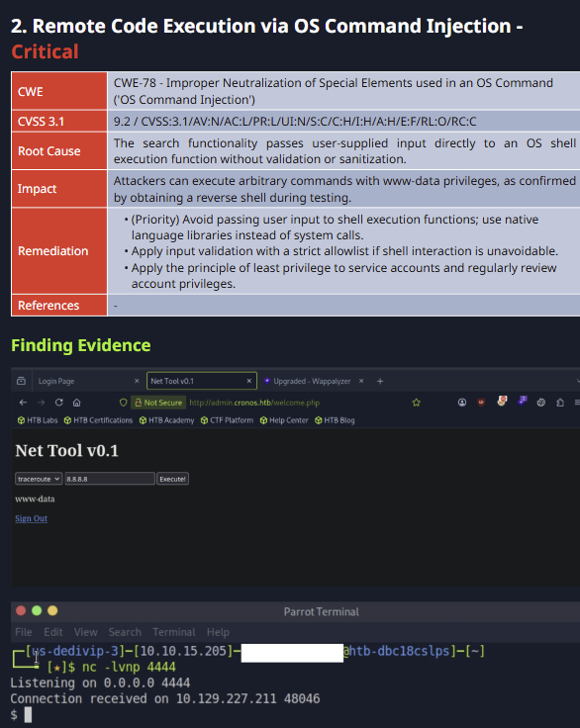
Task: Switch to Upgraded - Wappalyzer tab
Action: click(x=313, y=381)
